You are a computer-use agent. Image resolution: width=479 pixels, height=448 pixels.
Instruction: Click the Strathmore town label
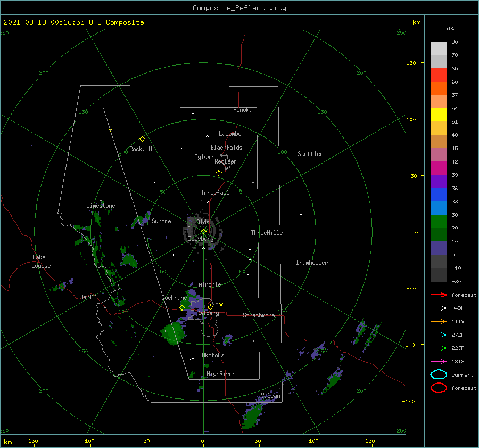(259, 315)
